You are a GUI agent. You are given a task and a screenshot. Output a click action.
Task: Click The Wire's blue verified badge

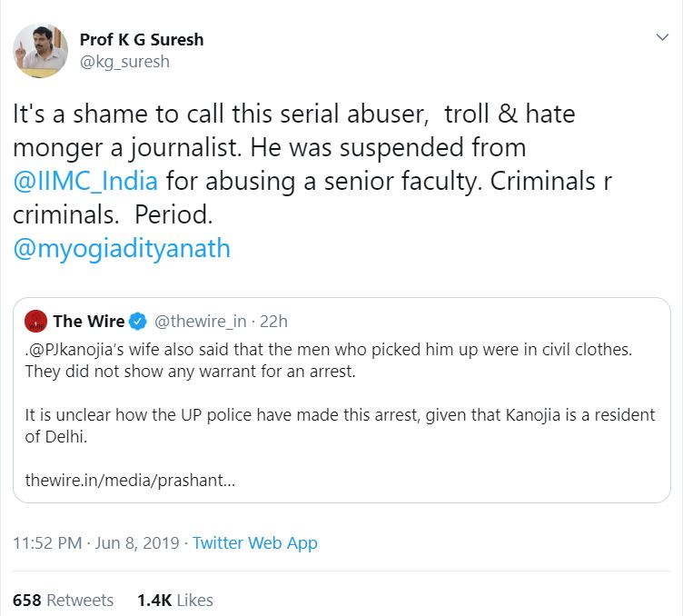139,322
